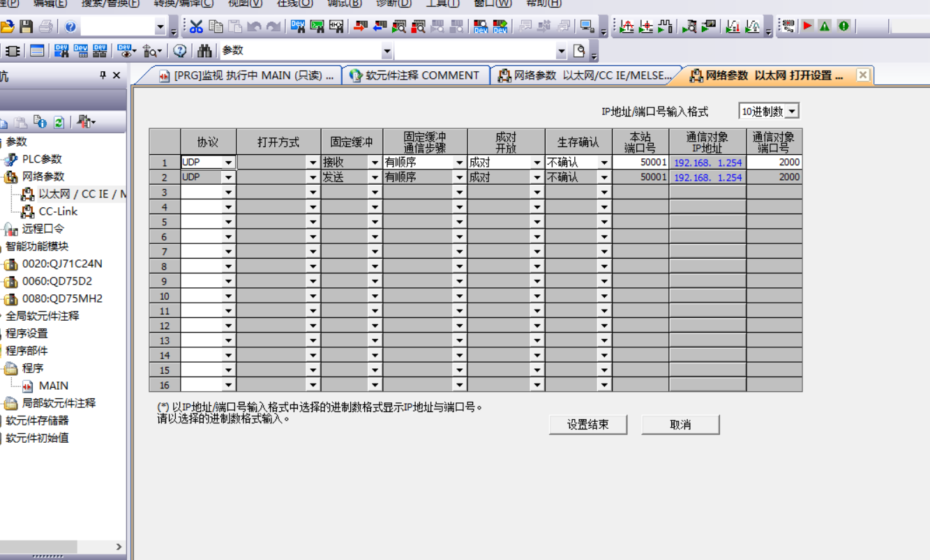930x560 pixels.
Task: Click the Save project icon
Action: tap(27, 27)
